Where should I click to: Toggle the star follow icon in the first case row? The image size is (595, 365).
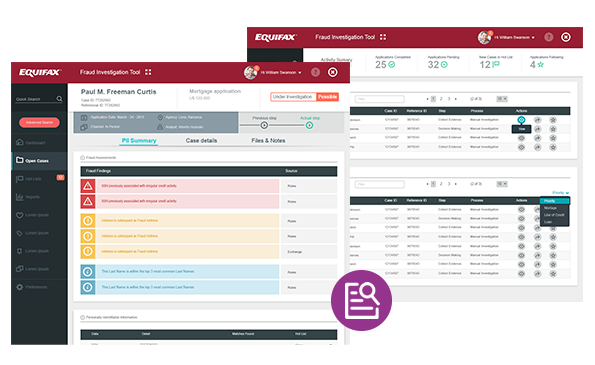553,120
